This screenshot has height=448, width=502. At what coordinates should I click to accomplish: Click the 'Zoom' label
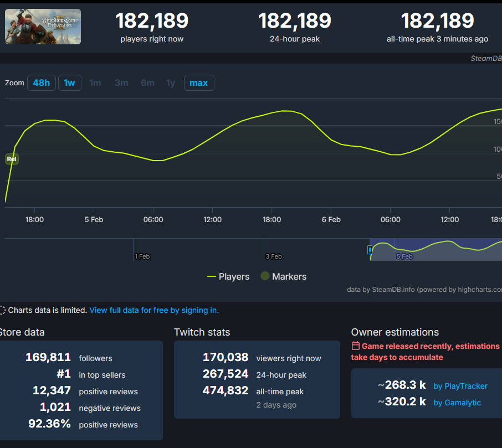14,83
